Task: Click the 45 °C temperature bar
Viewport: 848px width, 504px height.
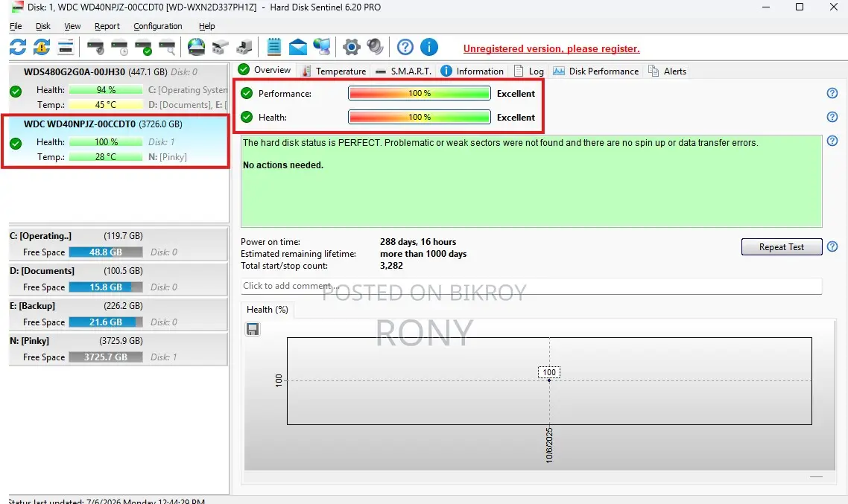Action: click(106, 104)
